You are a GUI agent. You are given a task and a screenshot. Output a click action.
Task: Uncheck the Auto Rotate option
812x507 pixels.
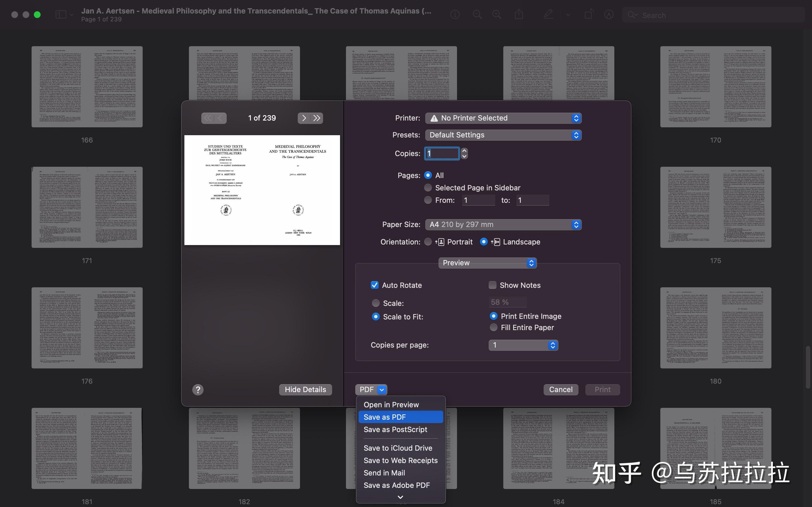pyautogui.click(x=375, y=285)
